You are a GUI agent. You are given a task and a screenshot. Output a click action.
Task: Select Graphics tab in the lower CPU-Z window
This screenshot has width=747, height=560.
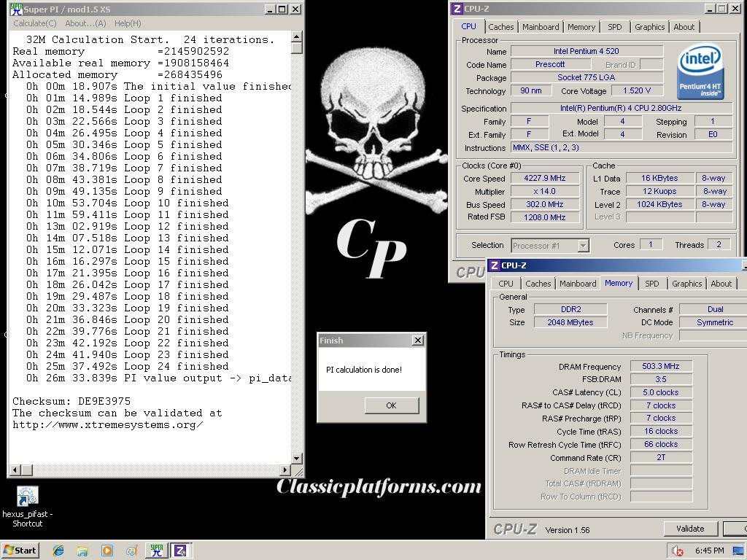pos(686,284)
